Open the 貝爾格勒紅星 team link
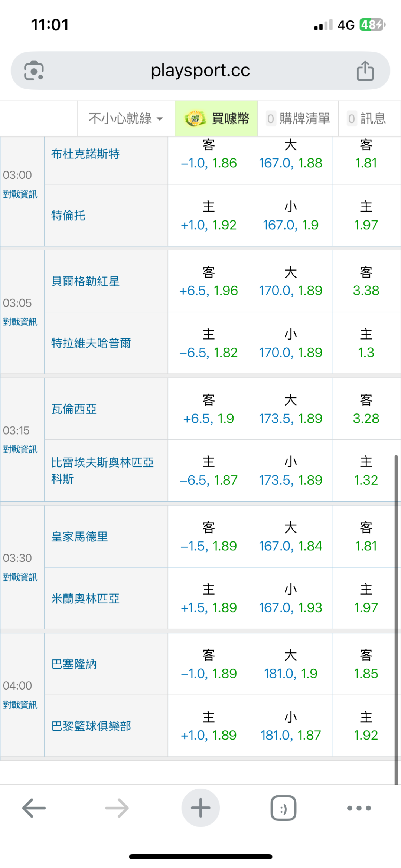 [x=85, y=281]
